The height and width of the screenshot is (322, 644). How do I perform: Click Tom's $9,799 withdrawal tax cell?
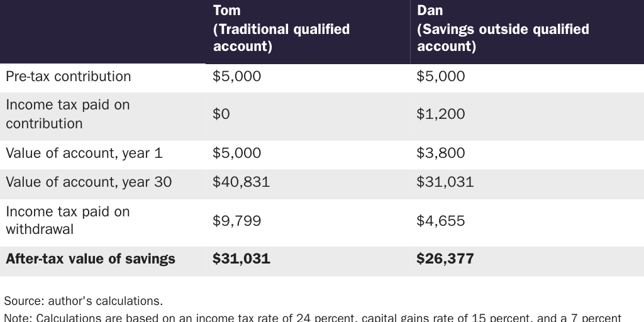pyautogui.click(x=236, y=221)
